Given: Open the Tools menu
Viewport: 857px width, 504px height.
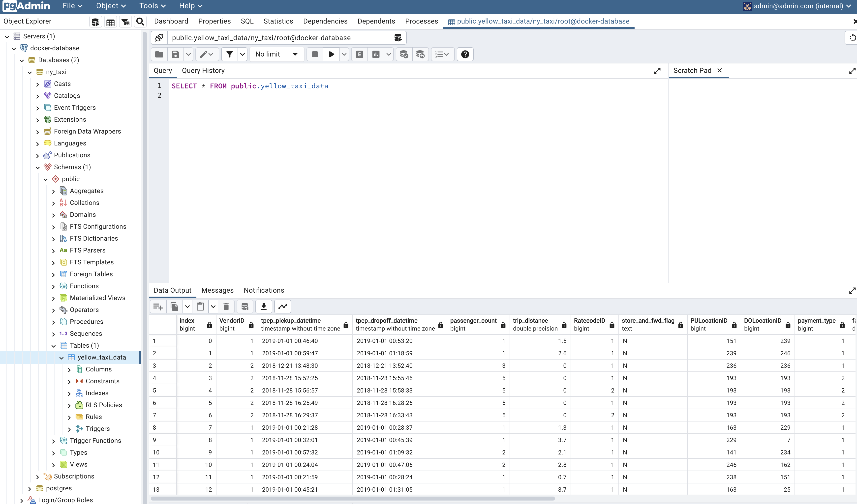Looking at the screenshot, I should pos(152,6).
